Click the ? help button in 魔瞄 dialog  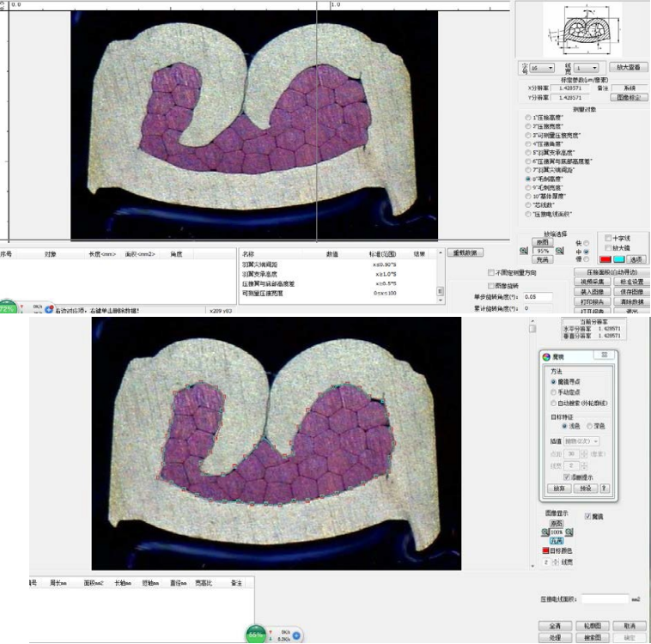pos(604,488)
